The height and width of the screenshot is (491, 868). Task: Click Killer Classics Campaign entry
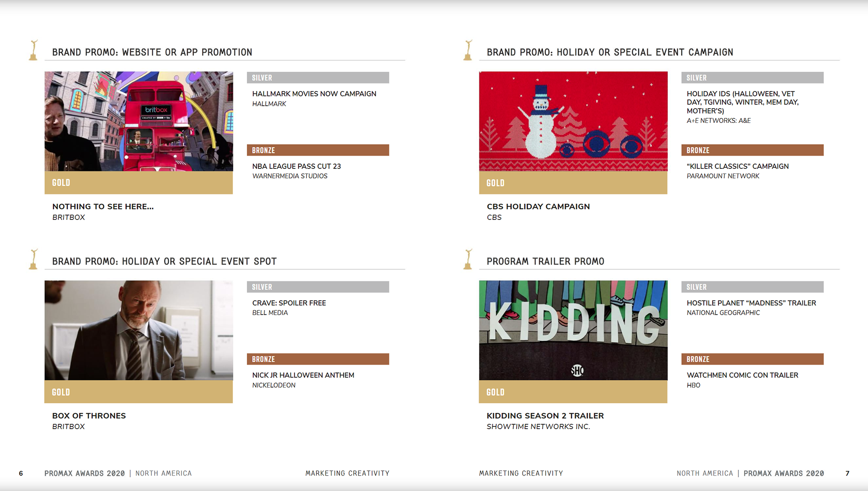coord(737,166)
